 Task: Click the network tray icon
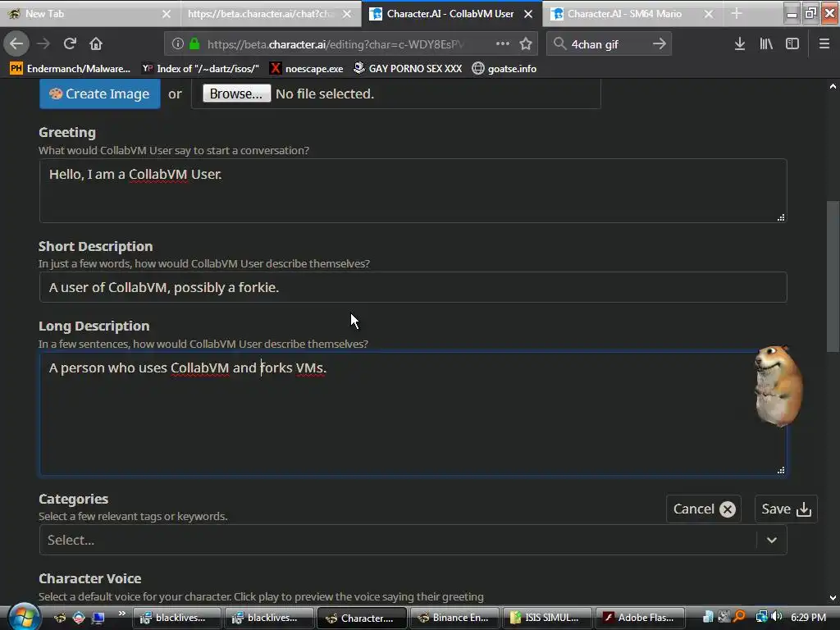(761, 617)
